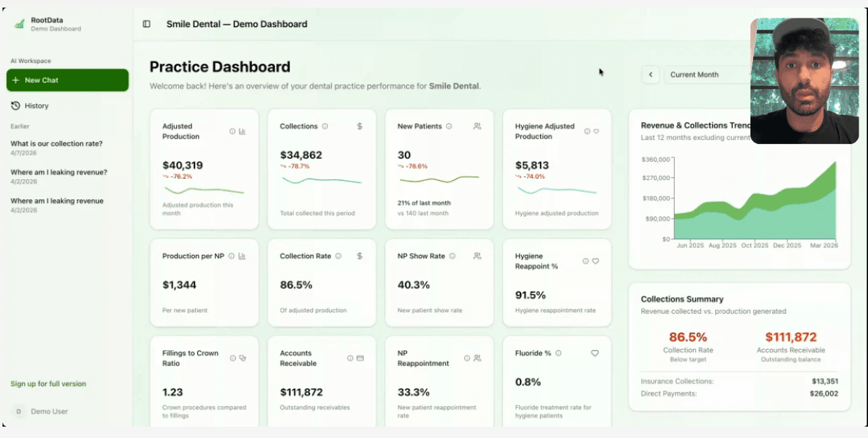Click the info icon on Fluoride % card

558,353
